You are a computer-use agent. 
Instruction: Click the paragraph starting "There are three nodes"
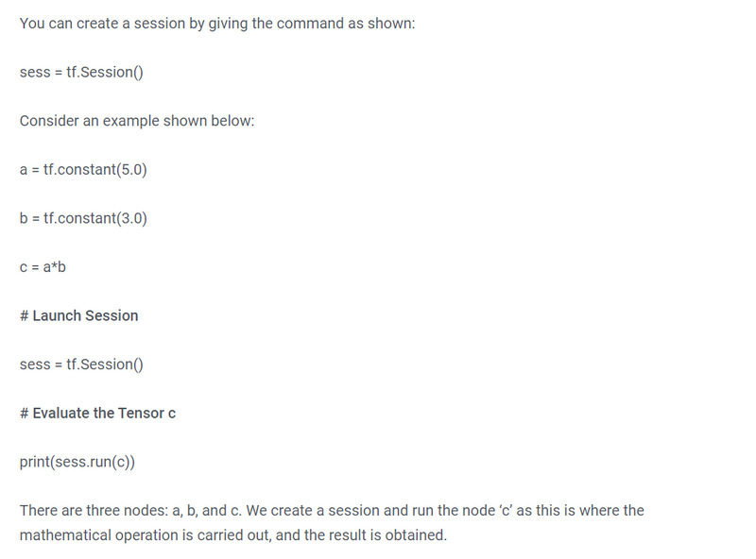(332, 522)
